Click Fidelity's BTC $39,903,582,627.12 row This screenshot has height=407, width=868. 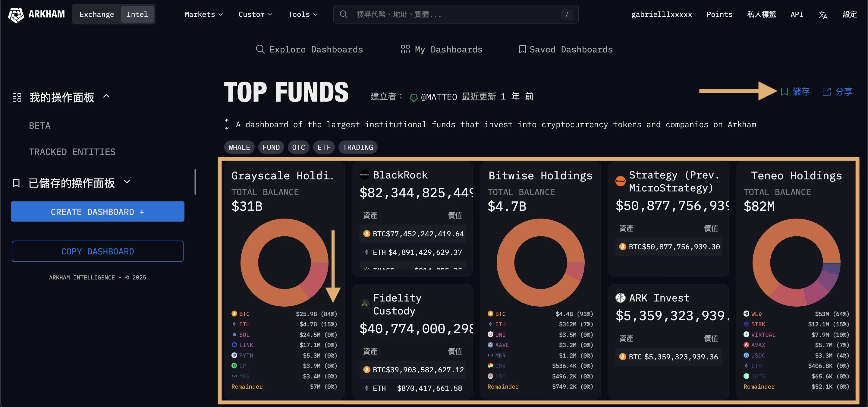pos(413,370)
